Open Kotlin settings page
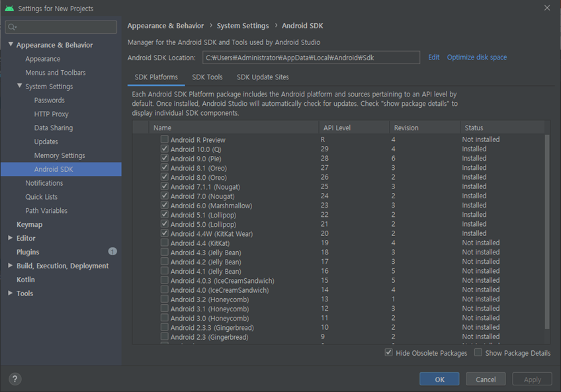 25,280
